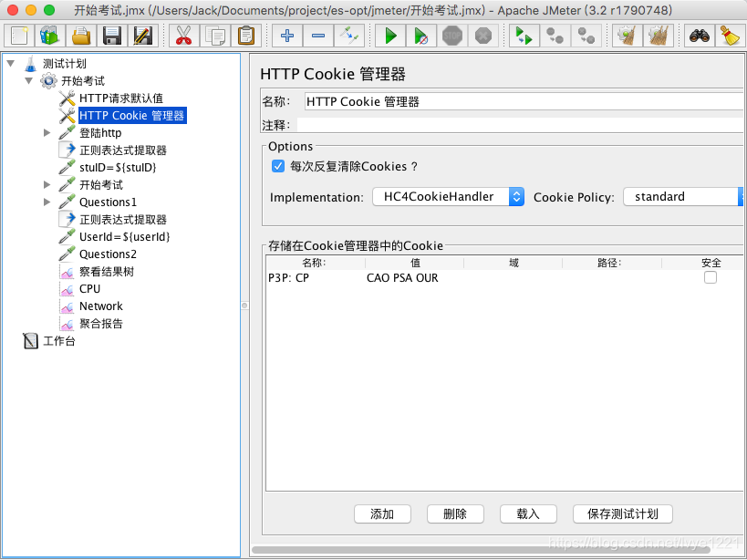Image resolution: width=747 pixels, height=560 pixels.
Task: Click the Paste clipboard icon
Action: [x=246, y=36]
